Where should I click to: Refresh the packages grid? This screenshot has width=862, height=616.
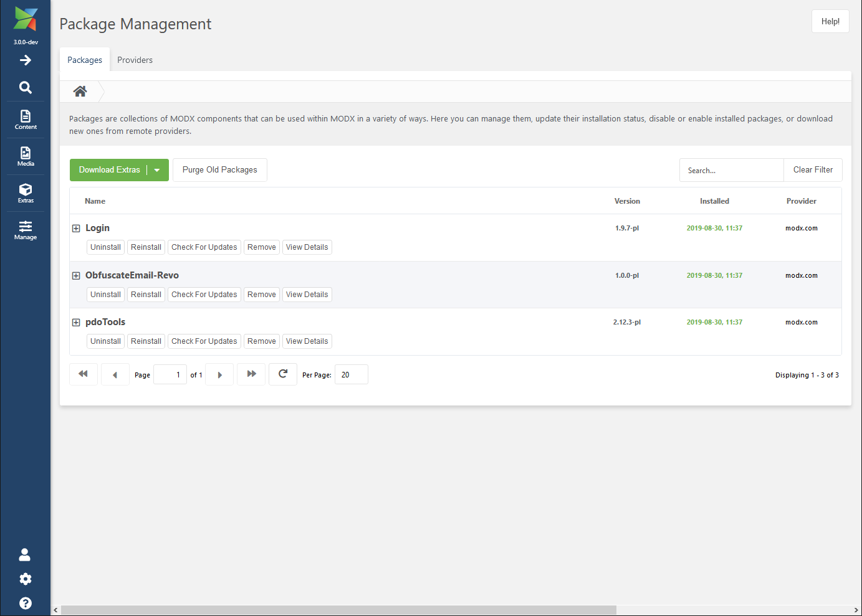tap(283, 374)
